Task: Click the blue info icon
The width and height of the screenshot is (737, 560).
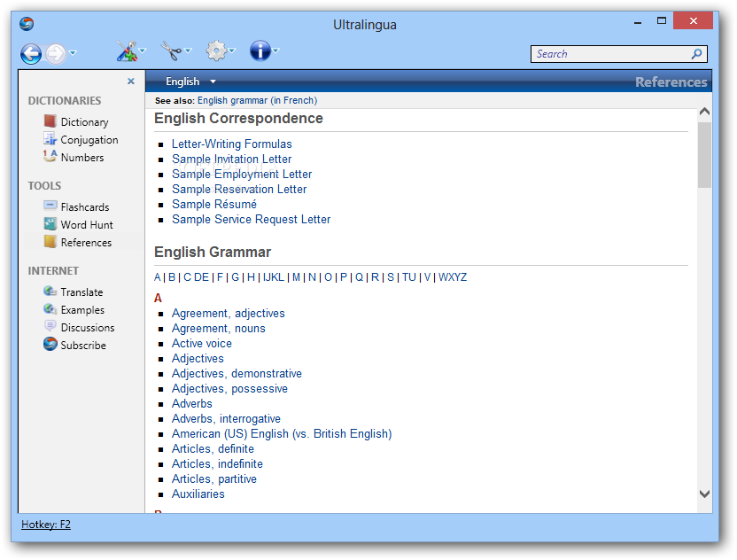Action: click(x=260, y=51)
